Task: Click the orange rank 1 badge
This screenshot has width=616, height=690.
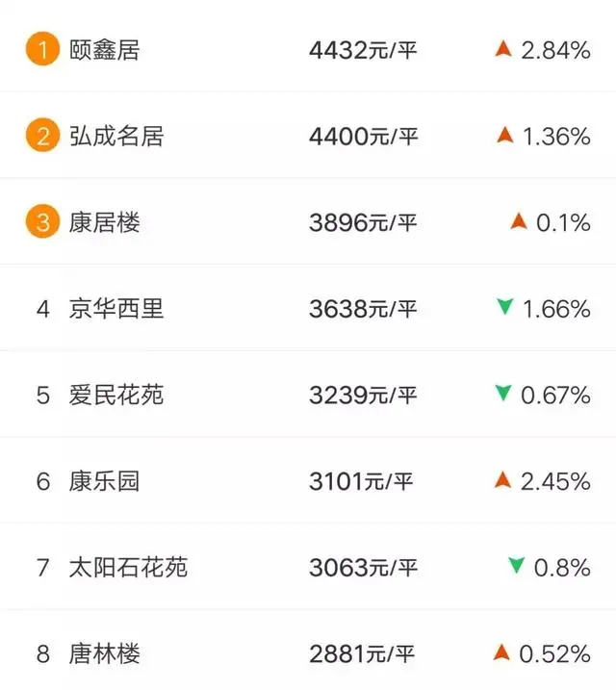Action: coord(42,49)
